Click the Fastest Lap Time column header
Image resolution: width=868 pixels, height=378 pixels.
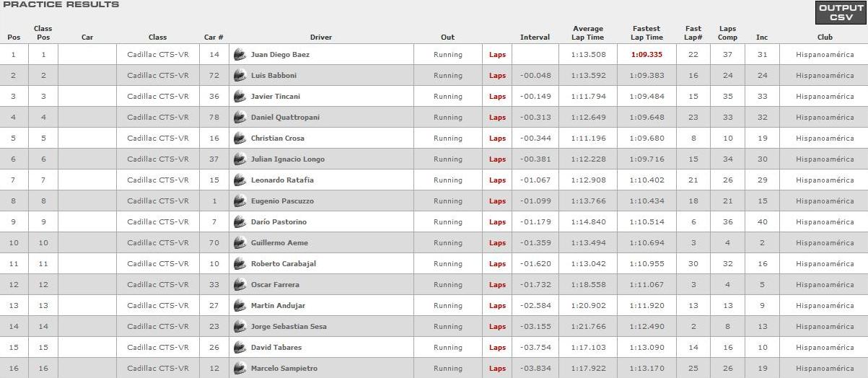click(646, 33)
